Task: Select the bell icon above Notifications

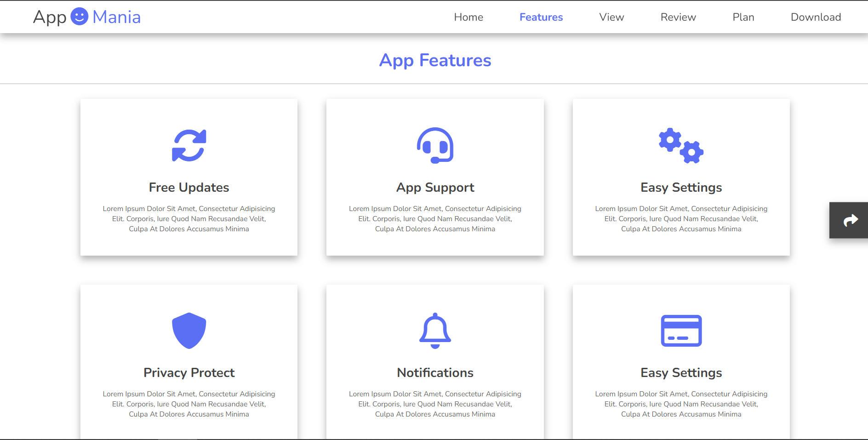Action: tap(435, 330)
